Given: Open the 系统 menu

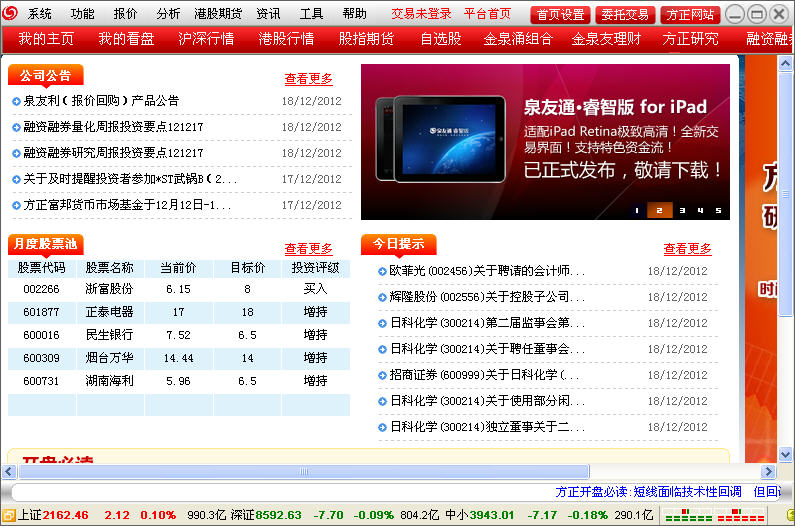Looking at the screenshot, I should tap(40, 14).
